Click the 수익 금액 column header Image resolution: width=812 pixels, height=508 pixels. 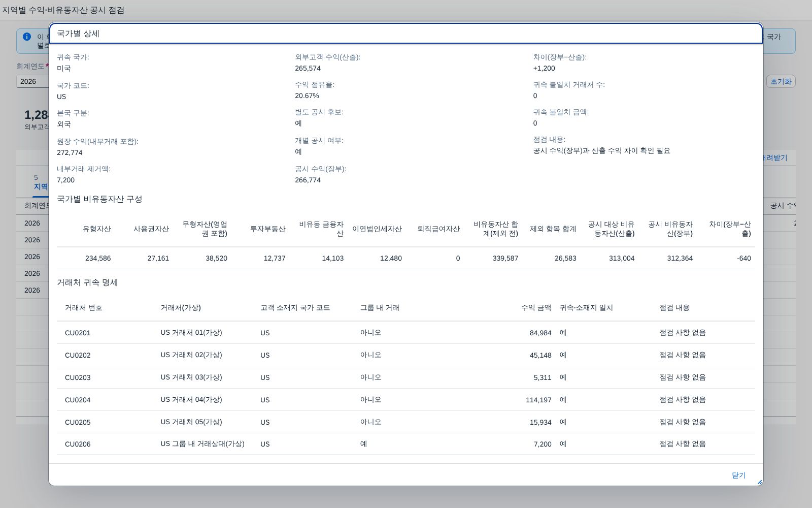click(536, 308)
